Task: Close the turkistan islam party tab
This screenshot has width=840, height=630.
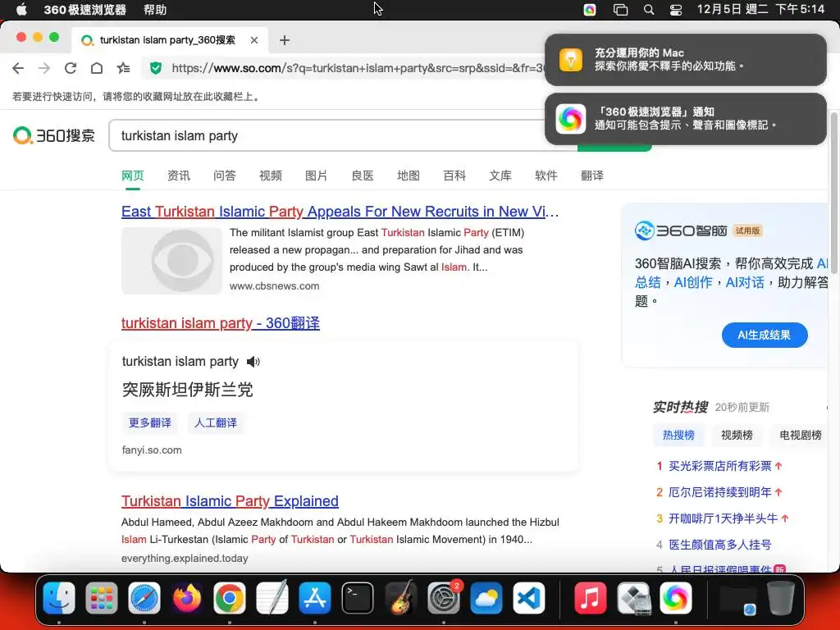Action: tap(254, 40)
